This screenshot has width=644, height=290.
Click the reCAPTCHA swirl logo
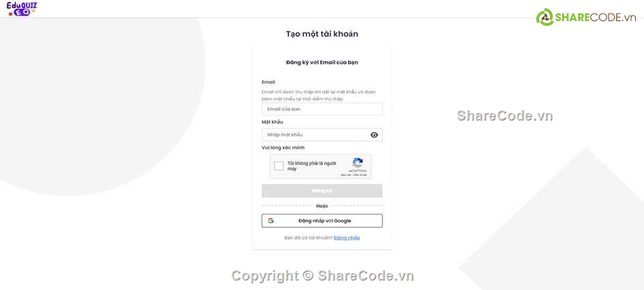[x=358, y=163]
